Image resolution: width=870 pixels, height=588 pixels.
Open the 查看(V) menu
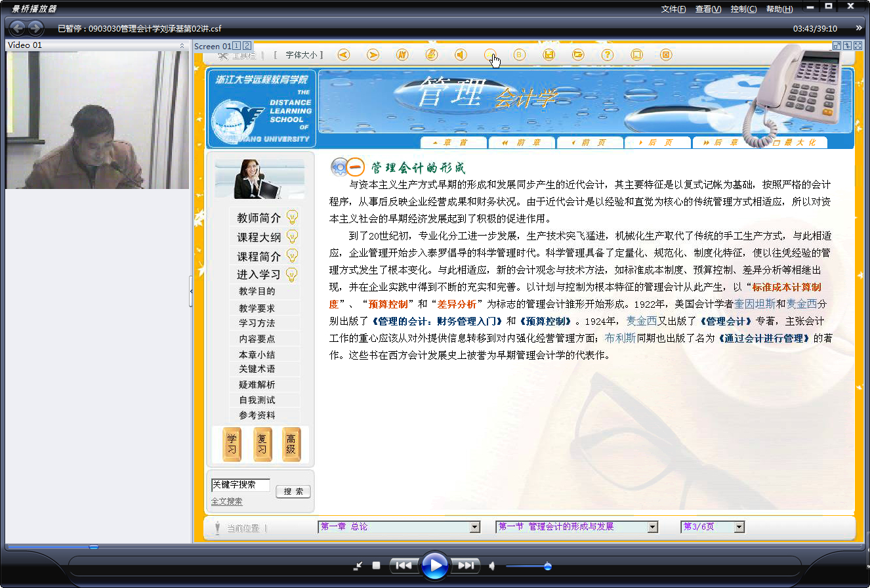pos(709,9)
